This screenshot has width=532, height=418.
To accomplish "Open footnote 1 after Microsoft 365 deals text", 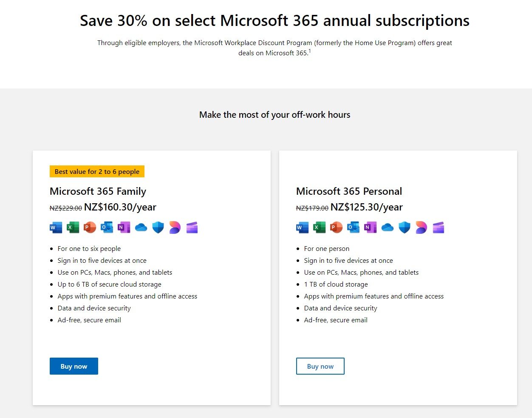I will coord(310,51).
